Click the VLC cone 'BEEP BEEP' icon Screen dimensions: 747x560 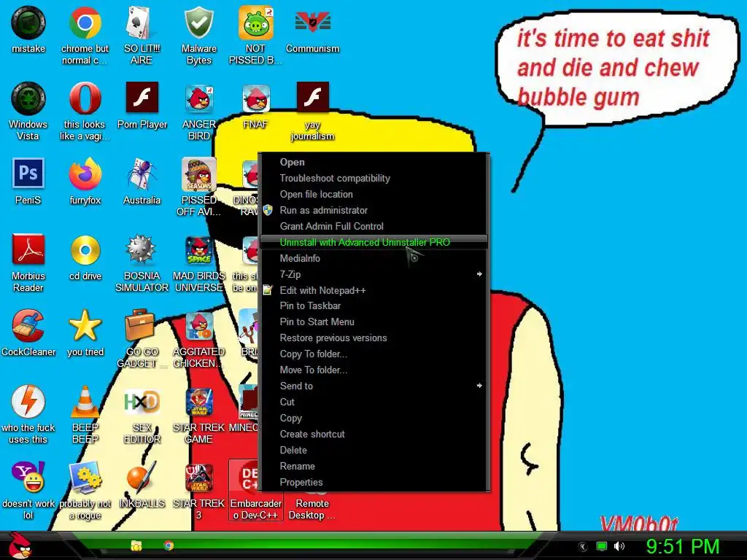tap(85, 402)
